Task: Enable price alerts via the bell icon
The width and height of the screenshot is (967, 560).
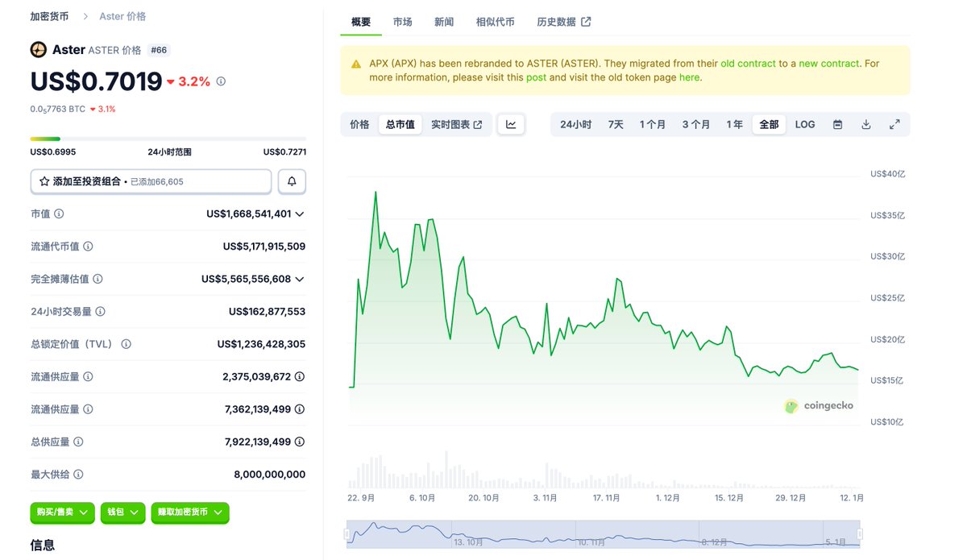Action: 292,182
